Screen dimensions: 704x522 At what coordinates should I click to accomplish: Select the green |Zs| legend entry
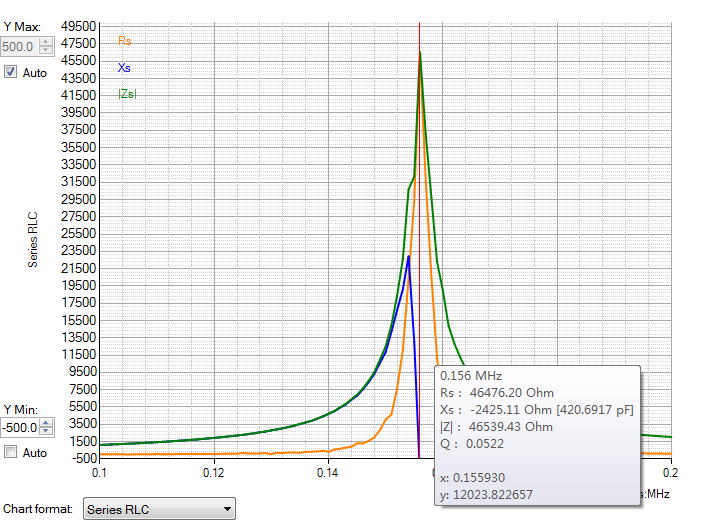click(x=127, y=94)
